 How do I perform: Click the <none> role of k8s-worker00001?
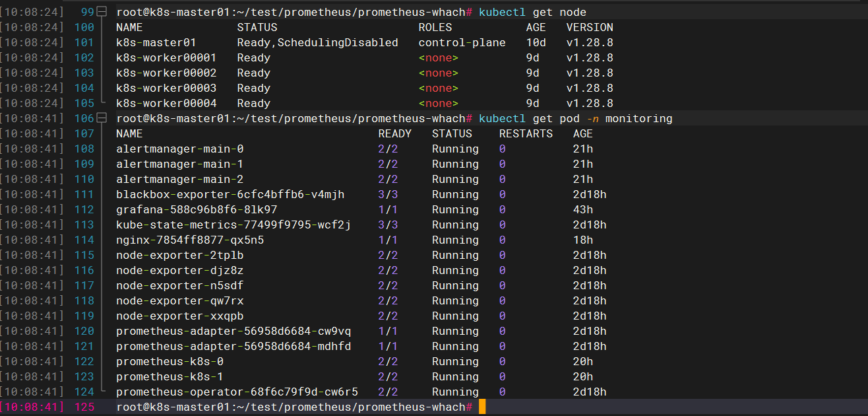(439, 57)
